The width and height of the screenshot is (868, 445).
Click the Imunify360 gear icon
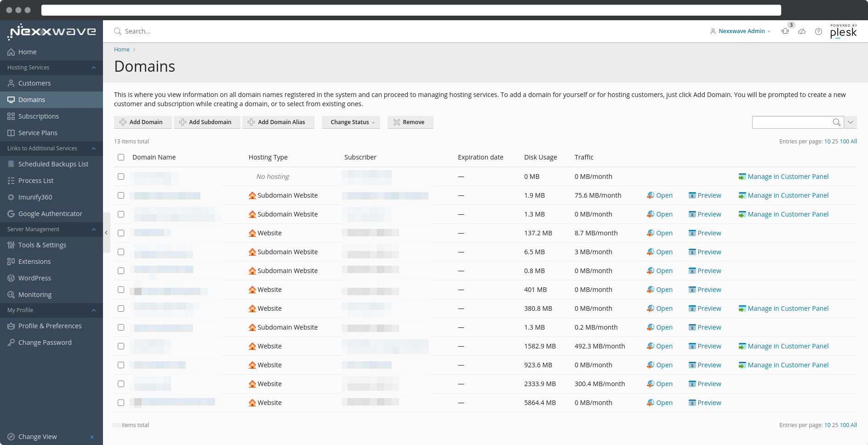[11, 197]
